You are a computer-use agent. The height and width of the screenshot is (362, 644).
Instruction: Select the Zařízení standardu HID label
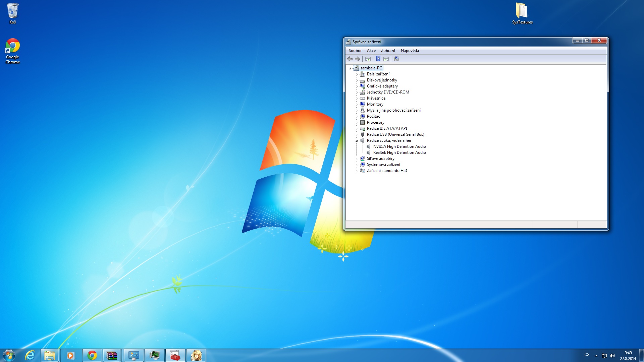387,171
